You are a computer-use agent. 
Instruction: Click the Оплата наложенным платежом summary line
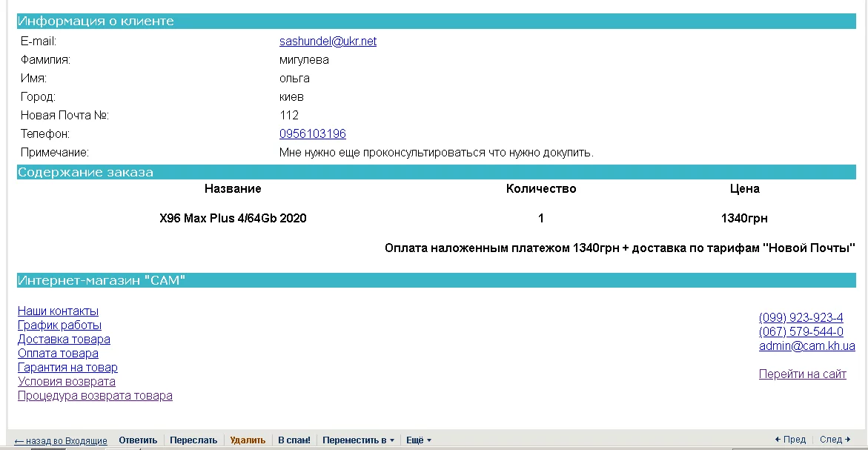[x=620, y=248]
